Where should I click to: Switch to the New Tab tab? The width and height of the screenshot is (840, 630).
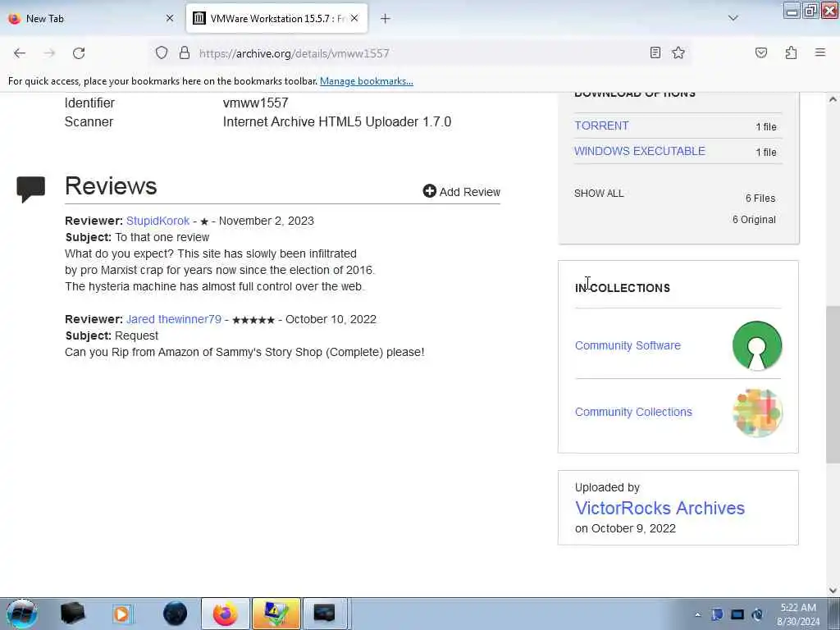pyautogui.click(x=91, y=19)
